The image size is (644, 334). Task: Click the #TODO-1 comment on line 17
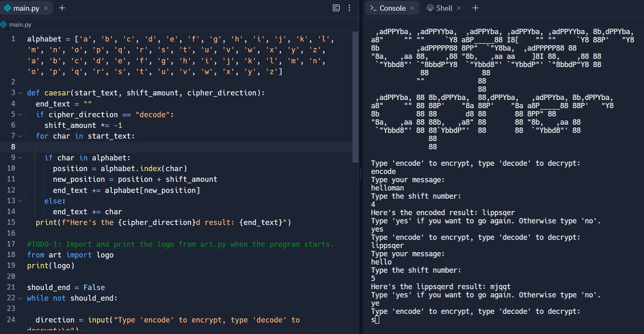(x=180, y=244)
